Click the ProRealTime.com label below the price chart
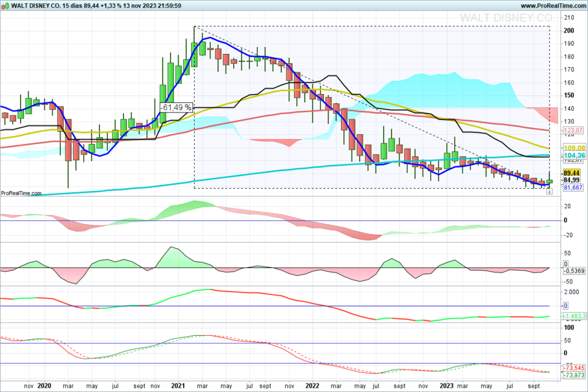This screenshot has width=588, height=392. pyautogui.click(x=21, y=193)
